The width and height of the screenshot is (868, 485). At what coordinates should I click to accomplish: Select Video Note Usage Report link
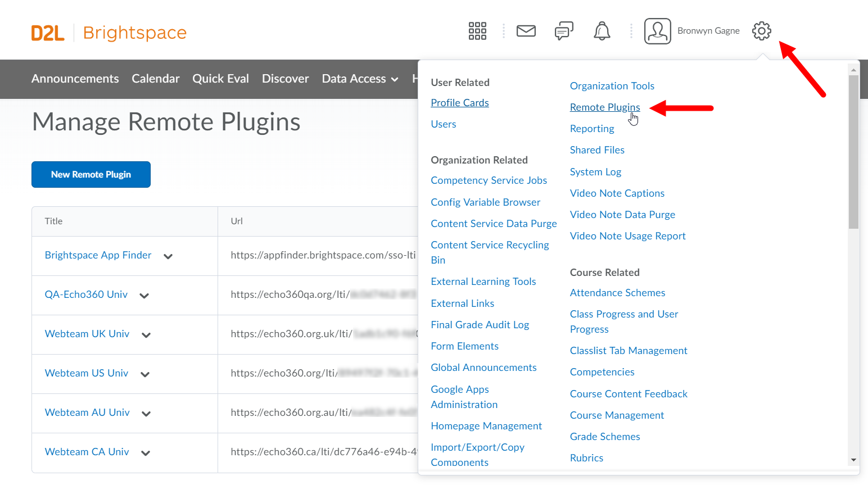tap(628, 236)
